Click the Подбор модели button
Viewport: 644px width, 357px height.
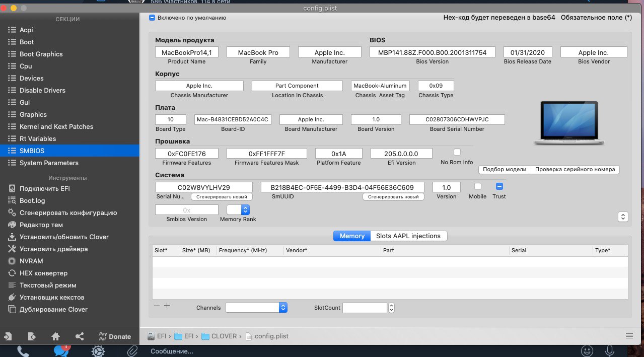pos(505,169)
